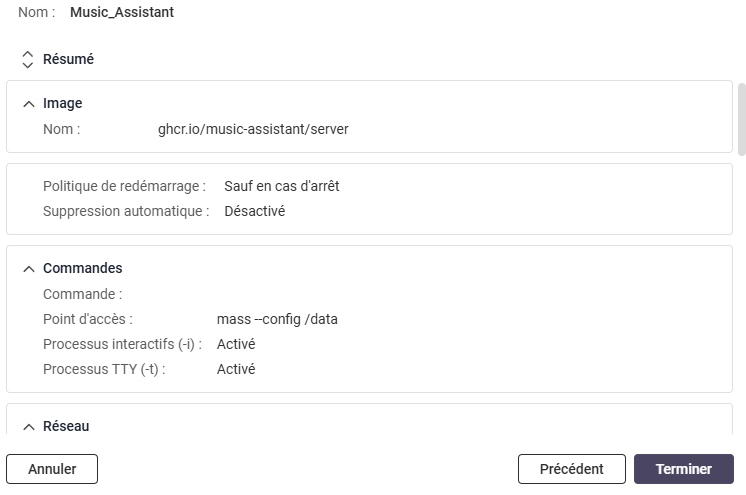This screenshot has height=495, width=746.
Task: Click the Suppression automatique "Désactivé" value
Action: pyautogui.click(x=254, y=211)
